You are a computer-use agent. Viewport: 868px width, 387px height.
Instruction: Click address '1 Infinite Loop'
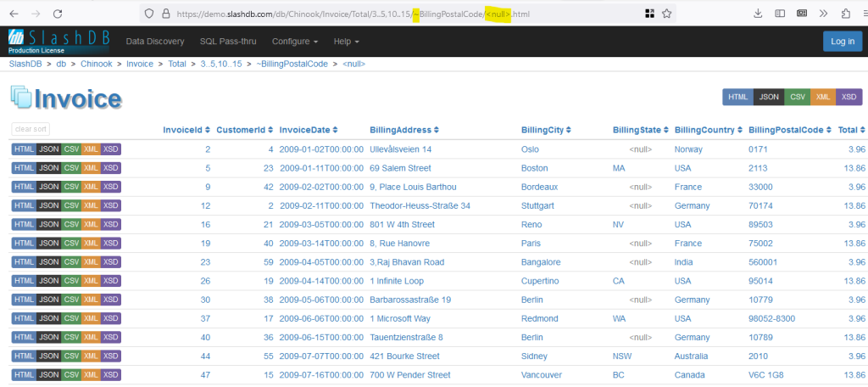click(x=397, y=281)
